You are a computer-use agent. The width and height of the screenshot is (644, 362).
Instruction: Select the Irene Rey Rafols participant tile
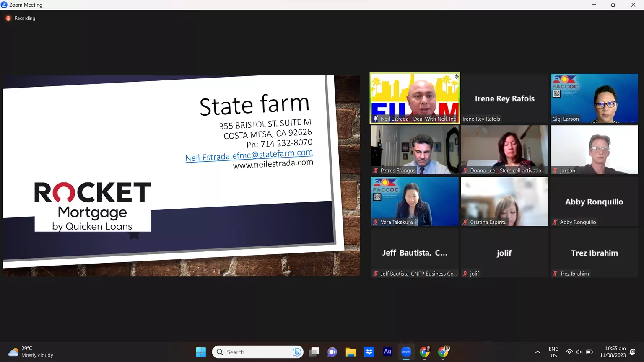(x=504, y=98)
